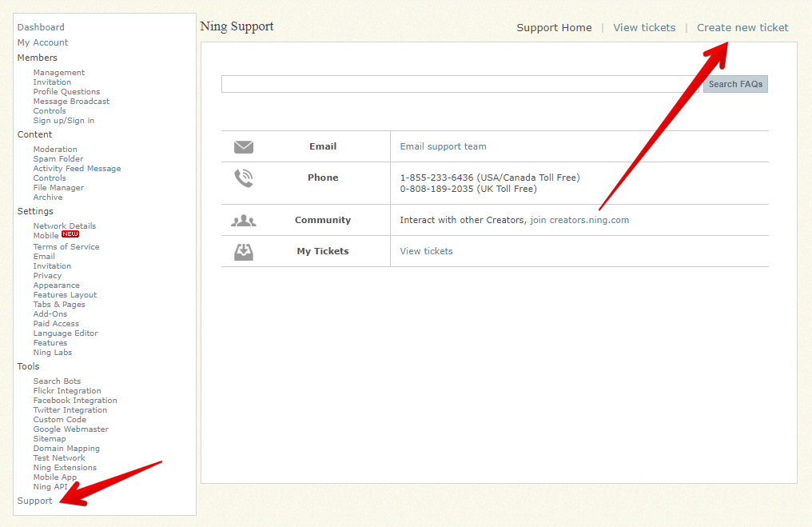Open View tickets in the top navigation

click(644, 28)
